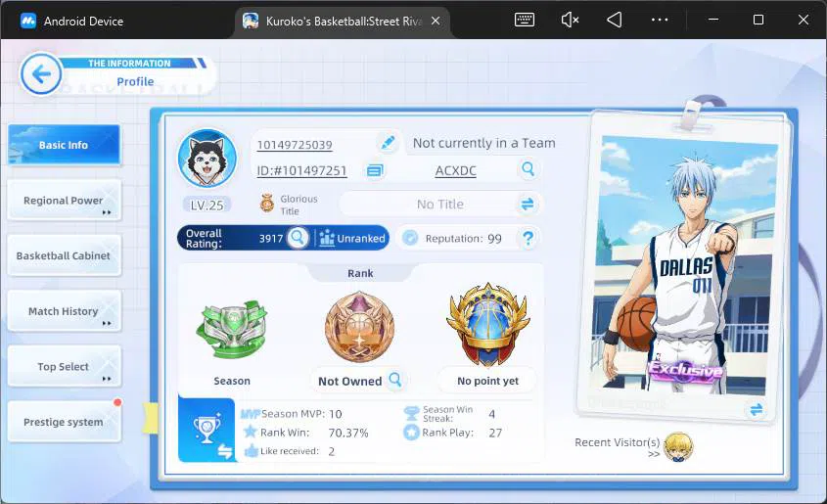Click the ACXDC team link
Screen dimensions: 827x504
(456, 171)
